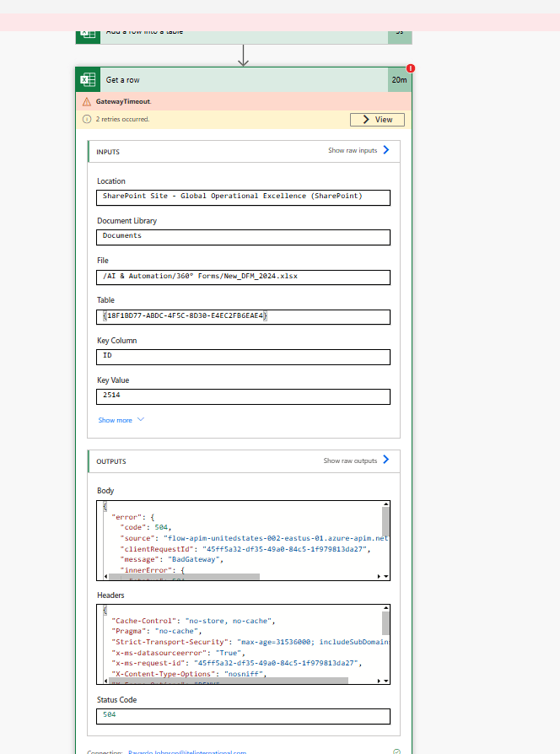Viewport: 560px width, 754px height.
Task: Click the Excel icon on Get a row
Action: (x=88, y=80)
